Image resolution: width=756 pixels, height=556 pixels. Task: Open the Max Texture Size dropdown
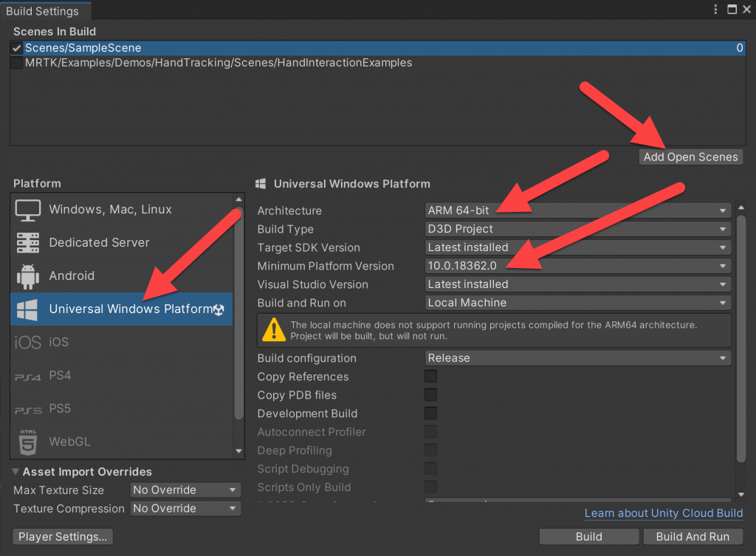click(x=185, y=490)
